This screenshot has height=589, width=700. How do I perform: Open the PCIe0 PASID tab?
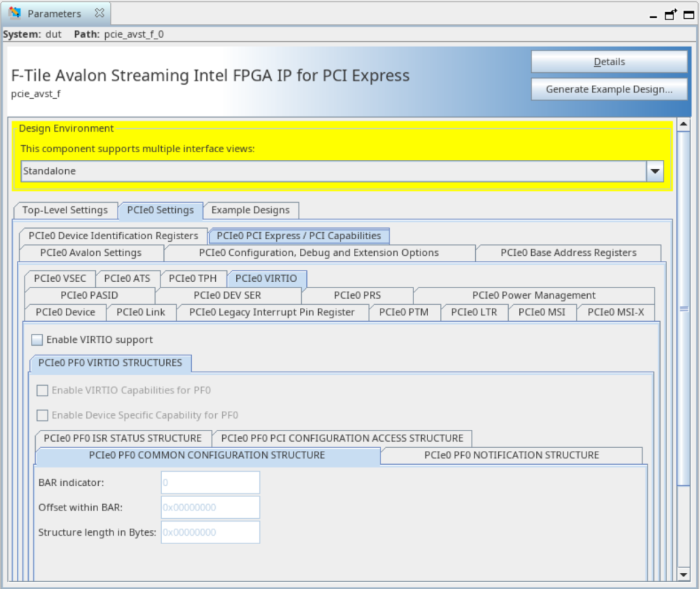pos(89,295)
